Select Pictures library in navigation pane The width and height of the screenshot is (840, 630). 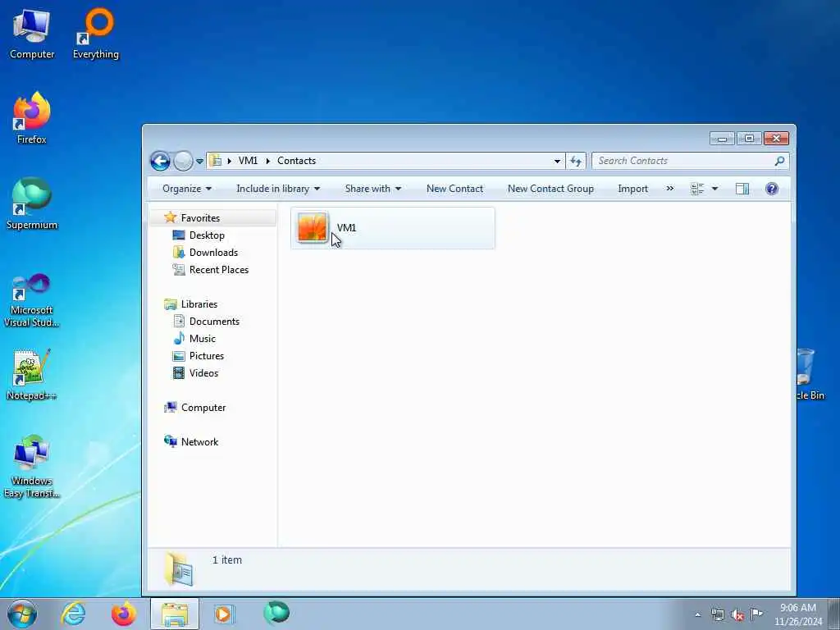206,356
